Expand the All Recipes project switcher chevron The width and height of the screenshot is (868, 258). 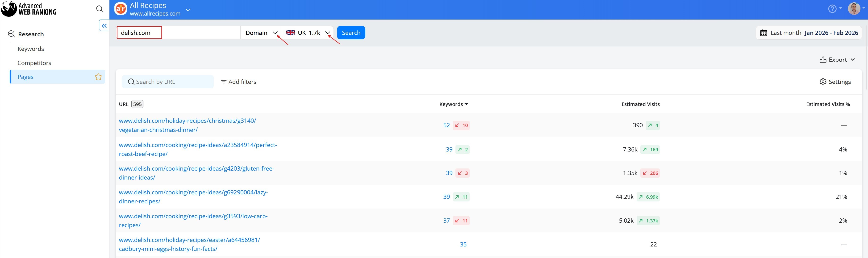(188, 10)
